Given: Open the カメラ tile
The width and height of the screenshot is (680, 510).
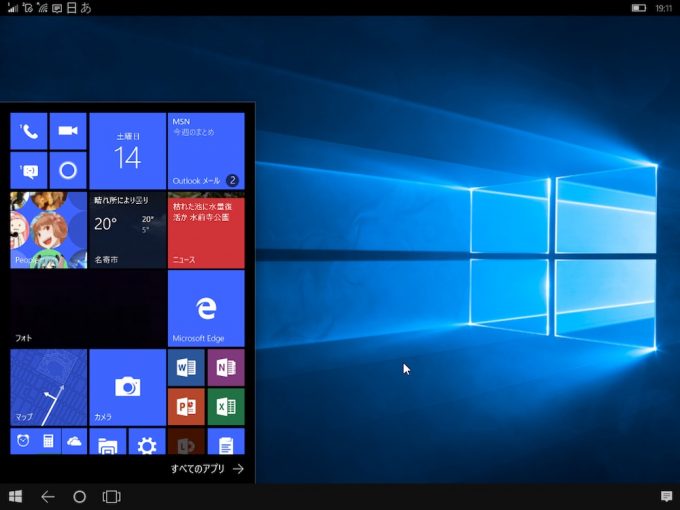Looking at the screenshot, I should click(x=128, y=387).
